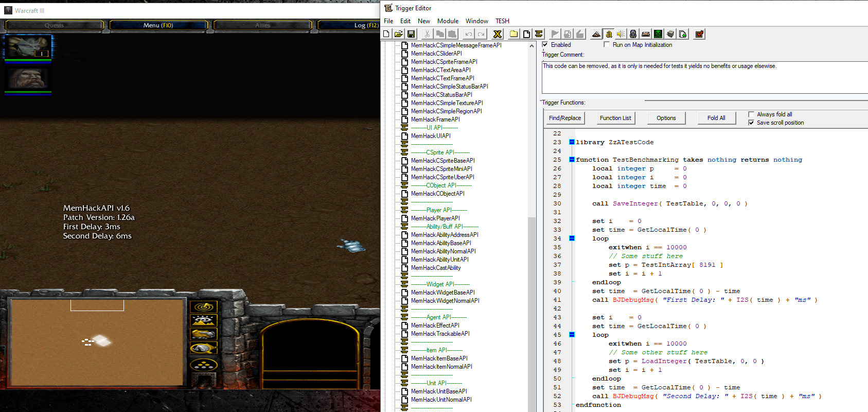Open the Object Manager cube icon
This screenshot has width=868, height=412.
coord(670,34)
